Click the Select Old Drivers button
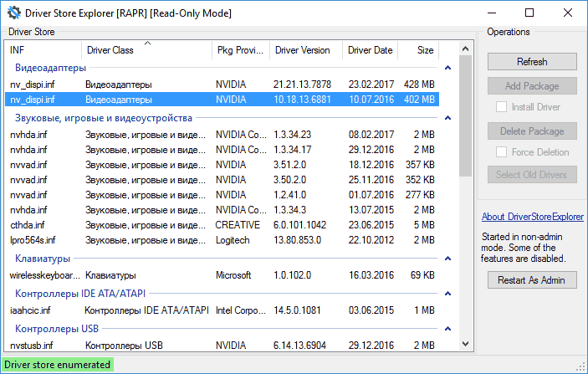Screen dimensions: 588x374 tap(532, 174)
